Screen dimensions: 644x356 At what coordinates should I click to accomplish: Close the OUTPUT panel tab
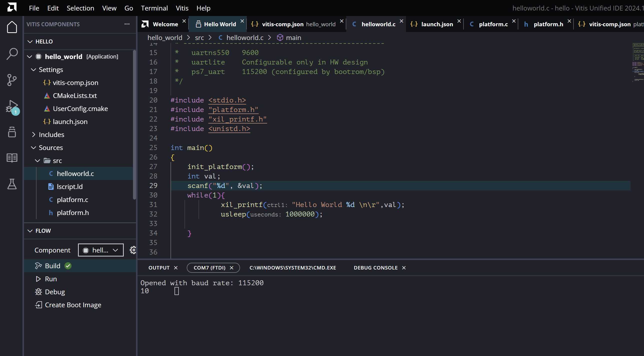pyautogui.click(x=176, y=268)
